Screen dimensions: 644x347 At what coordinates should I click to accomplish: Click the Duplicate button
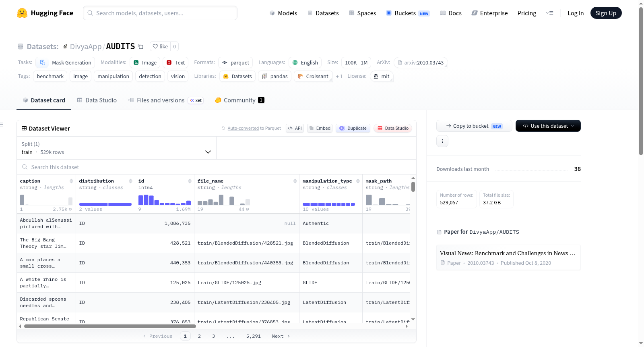pyautogui.click(x=353, y=128)
